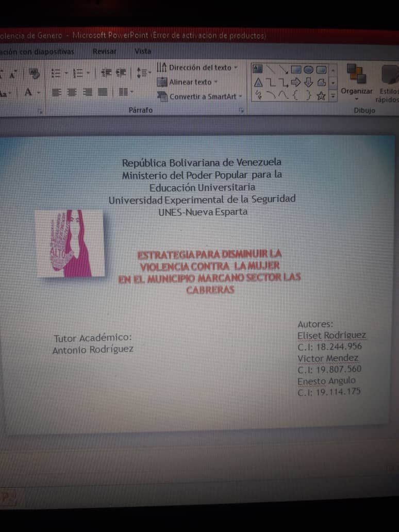Click the line spacing icon
This screenshot has width=399, height=532.
[142, 73]
